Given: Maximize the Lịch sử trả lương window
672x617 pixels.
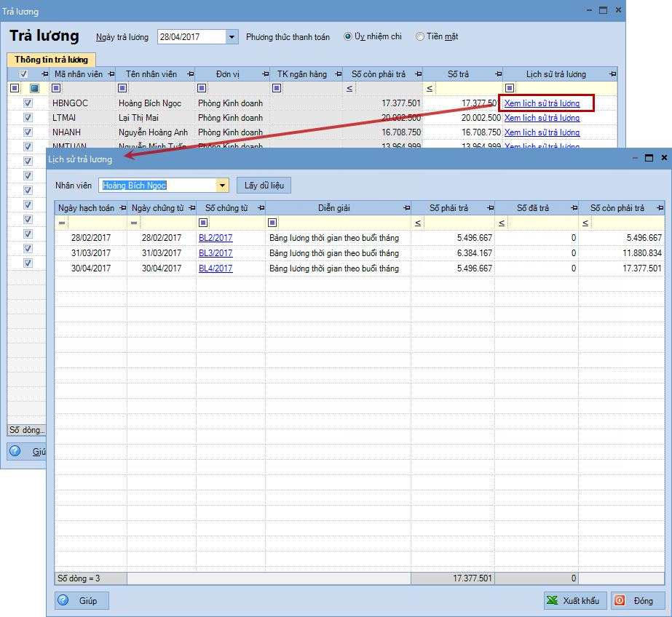Looking at the screenshot, I should pos(649,158).
